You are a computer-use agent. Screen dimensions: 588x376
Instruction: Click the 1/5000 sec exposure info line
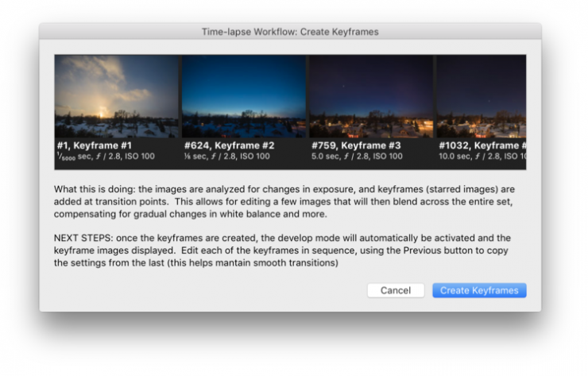[x=106, y=157]
